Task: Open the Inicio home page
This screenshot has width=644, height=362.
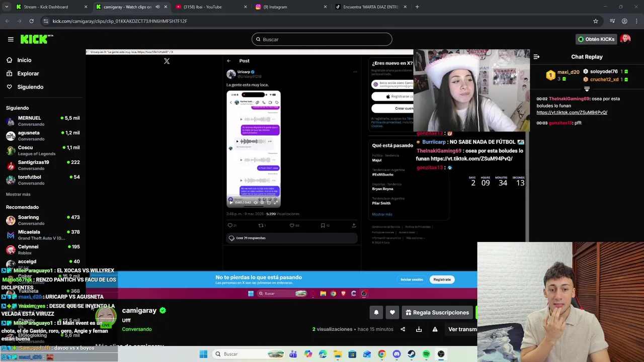Action: point(19,60)
